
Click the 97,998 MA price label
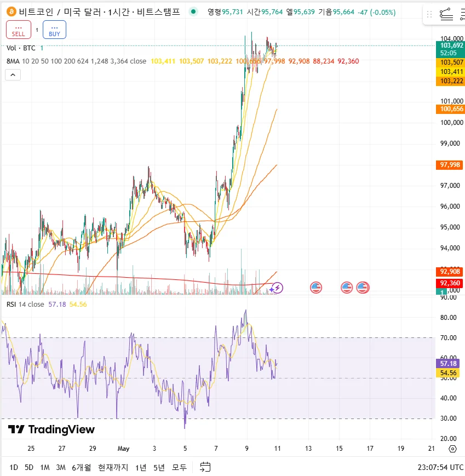[450, 165]
